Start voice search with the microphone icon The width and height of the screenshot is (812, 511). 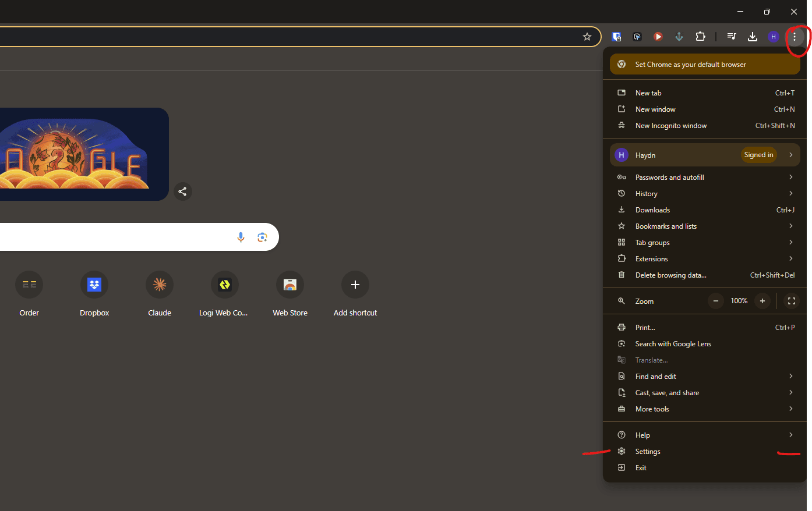click(x=241, y=237)
